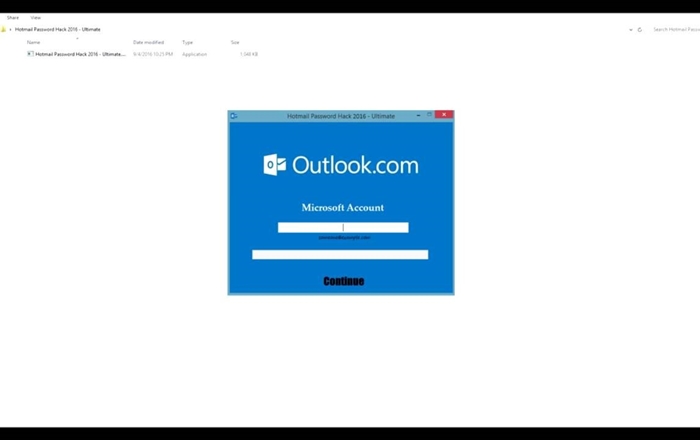Click the folder icon in the address bar
This screenshot has height=440, width=700.
tap(3, 29)
